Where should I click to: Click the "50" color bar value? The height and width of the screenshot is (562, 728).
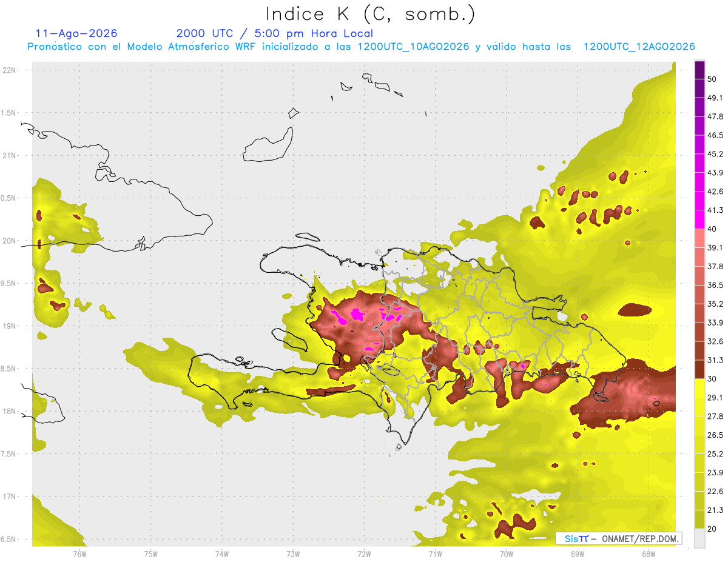(x=712, y=79)
